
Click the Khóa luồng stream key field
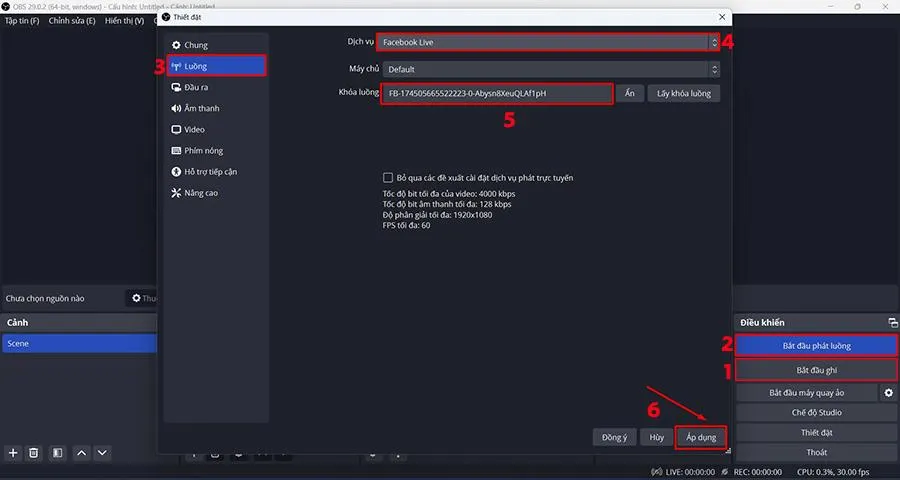pyautogui.click(x=497, y=94)
